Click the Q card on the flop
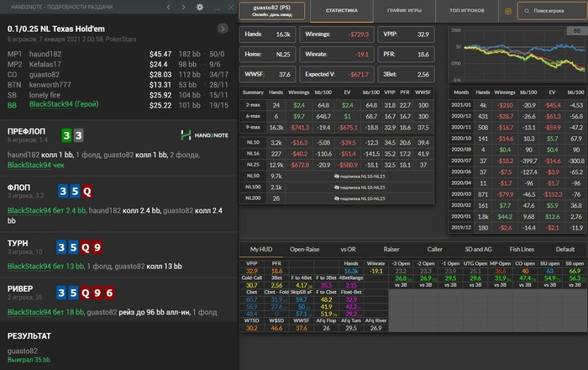This screenshot has width=588, height=370. (87, 192)
